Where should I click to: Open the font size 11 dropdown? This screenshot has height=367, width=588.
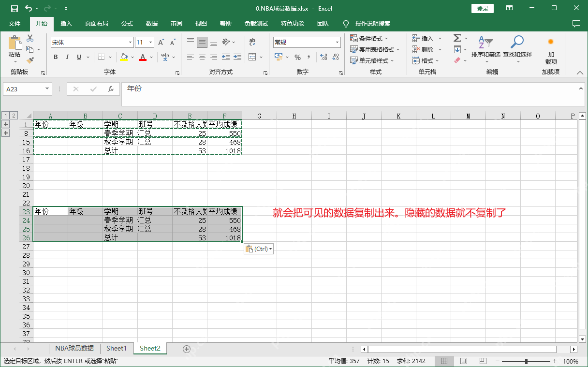[x=150, y=43]
